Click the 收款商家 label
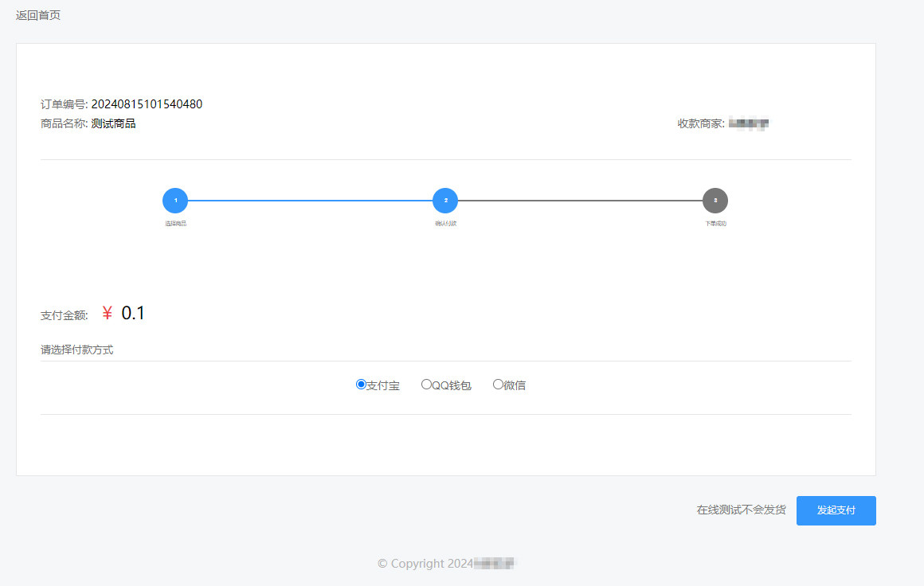924x586 pixels. point(700,123)
